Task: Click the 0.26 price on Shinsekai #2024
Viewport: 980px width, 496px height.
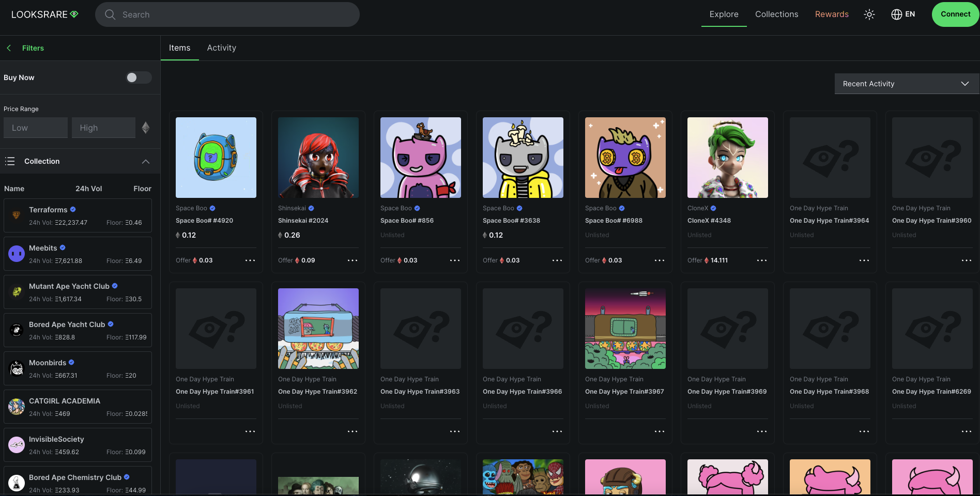Action: pyautogui.click(x=292, y=235)
